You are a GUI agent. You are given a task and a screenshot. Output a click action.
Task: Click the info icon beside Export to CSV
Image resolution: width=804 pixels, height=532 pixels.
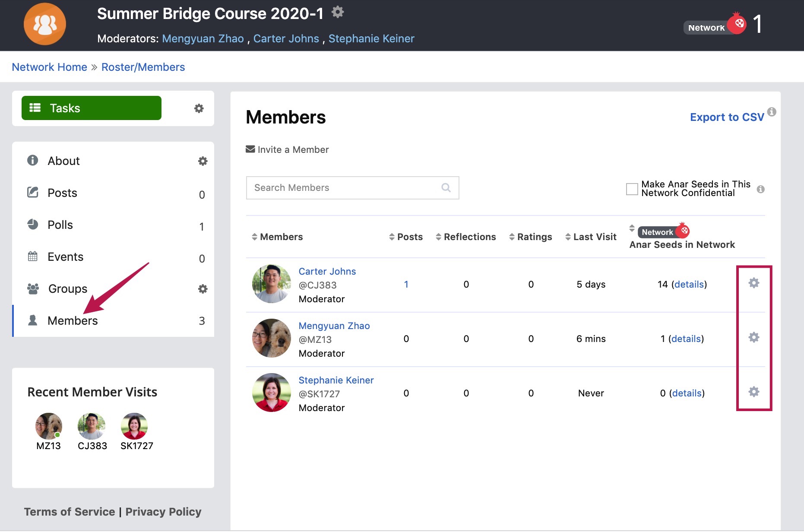772,113
